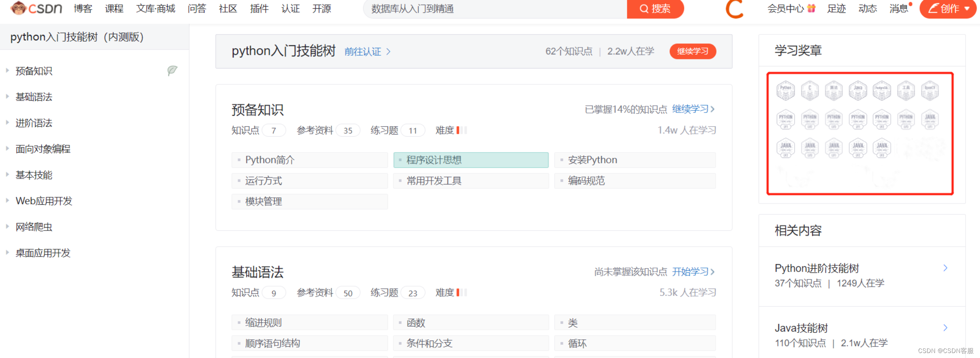
Task: Open the 运行方式 knowledge point
Action: 310,181
